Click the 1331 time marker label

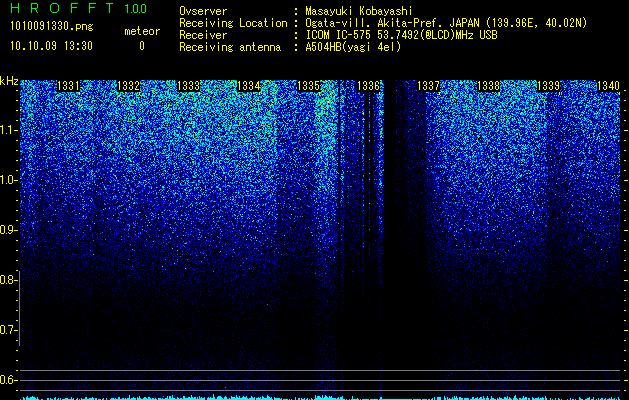(x=68, y=86)
